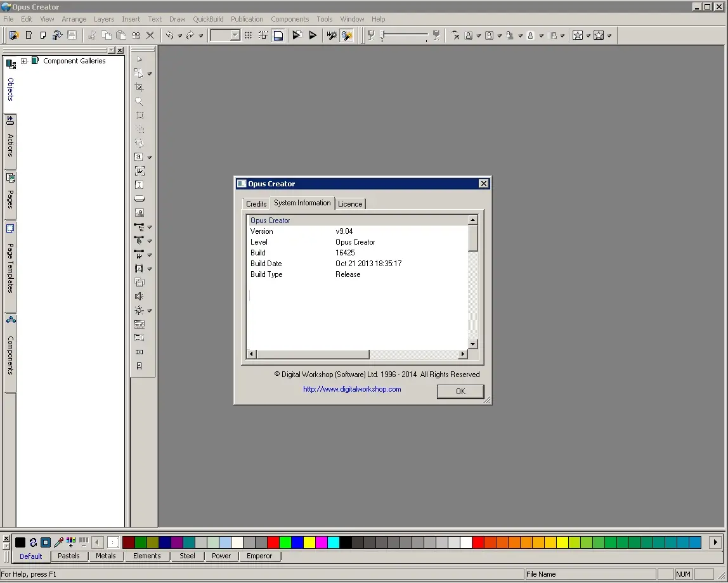Open the Redo history dropdown arrow
This screenshot has width=728, height=583.
pyautogui.click(x=200, y=35)
